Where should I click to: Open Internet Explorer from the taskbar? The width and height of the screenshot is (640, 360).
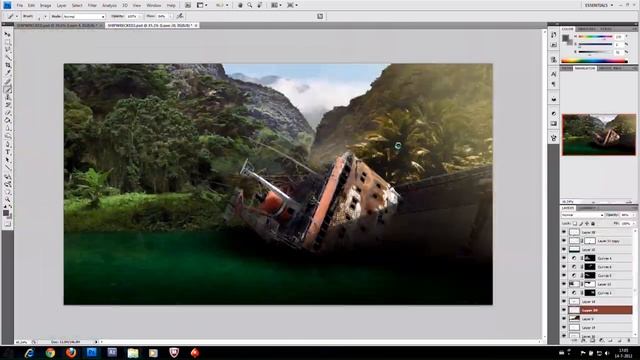pyautogui.click(x=29, y=353)
